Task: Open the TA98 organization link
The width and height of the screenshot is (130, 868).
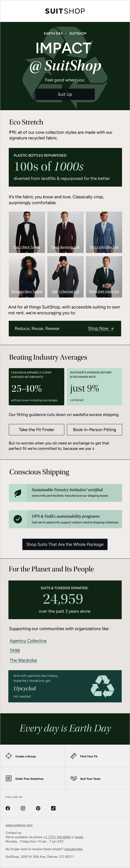Action: coord(15,650)
